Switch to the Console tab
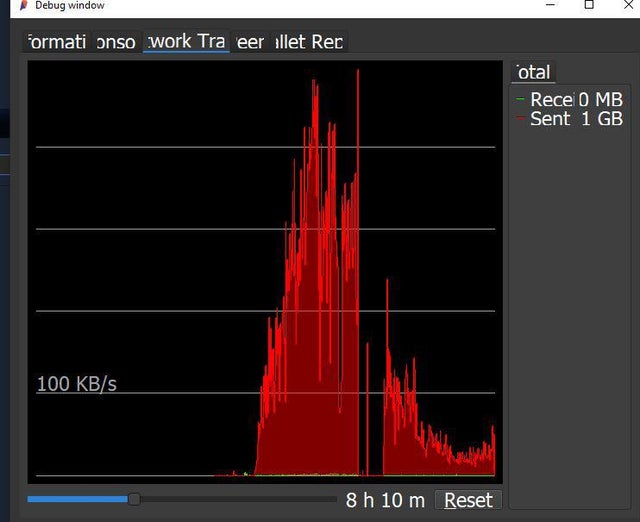Screen dimensions: 640x522 (116, 42)
